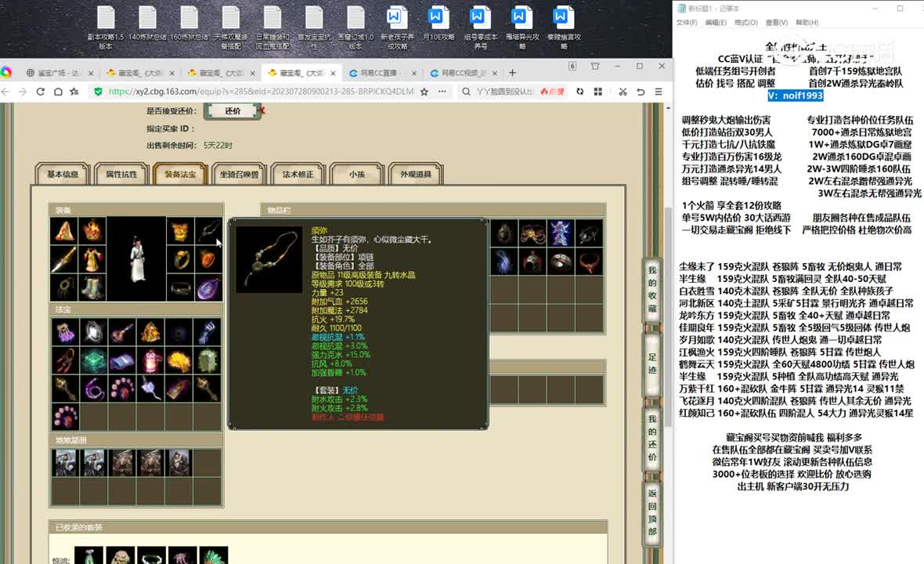924x564 pixels.
Task: Open 足迹 side button
Action: pos(652,363)
